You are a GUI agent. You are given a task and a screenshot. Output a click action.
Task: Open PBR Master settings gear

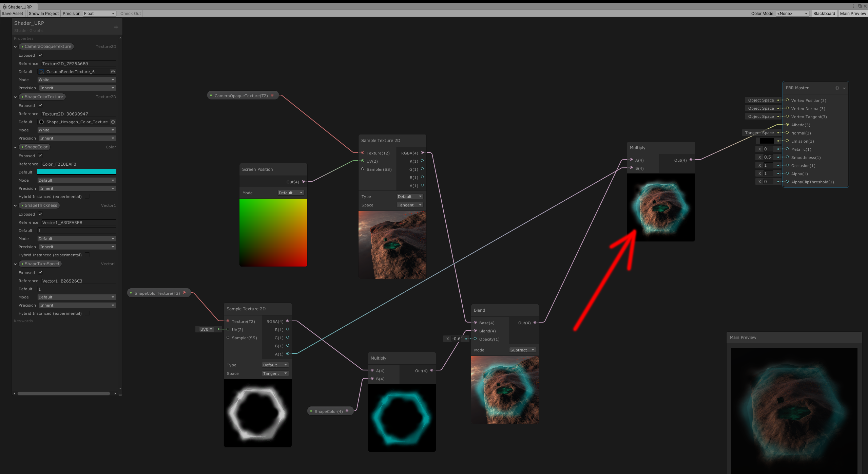[x=837, y=88]
